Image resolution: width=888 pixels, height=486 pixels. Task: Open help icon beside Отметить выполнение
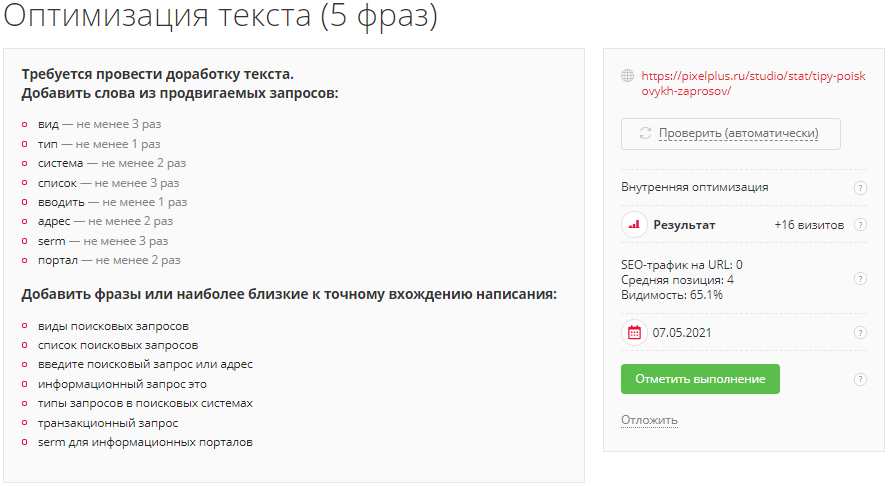coord(860,379)
